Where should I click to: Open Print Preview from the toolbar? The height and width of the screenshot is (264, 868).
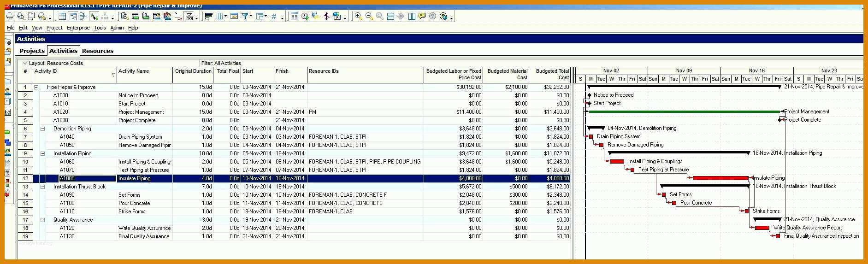click(20, 16)
